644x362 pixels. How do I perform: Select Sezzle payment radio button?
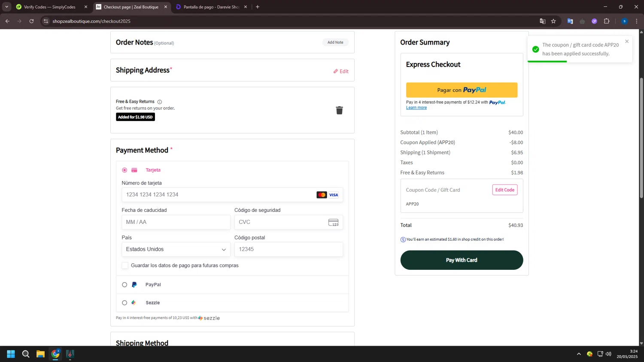(125, 303)
